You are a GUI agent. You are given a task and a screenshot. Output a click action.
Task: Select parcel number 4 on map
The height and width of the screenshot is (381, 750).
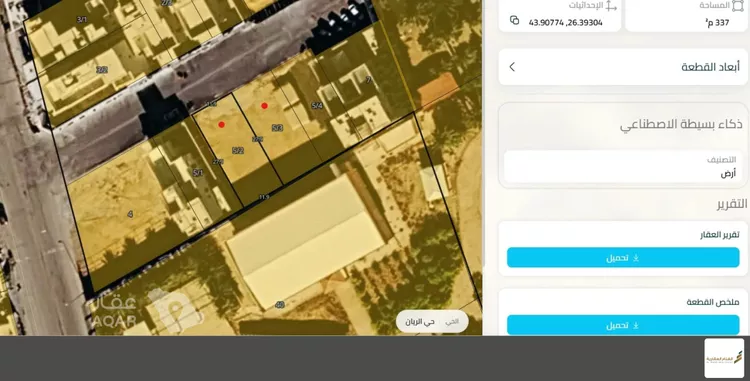[x=130, y=215]
